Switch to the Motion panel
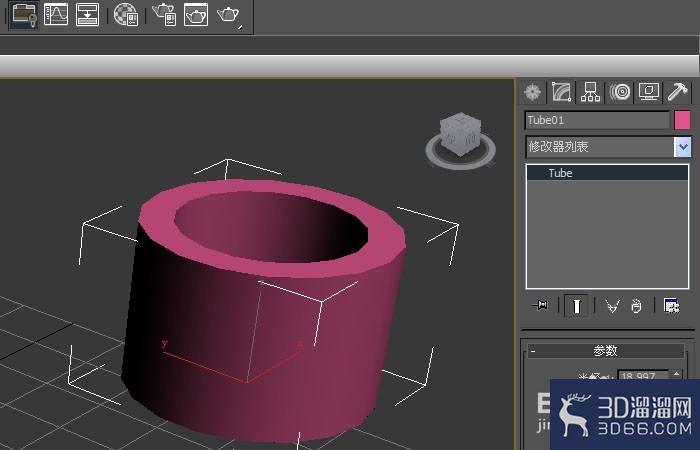 [620, 92]
